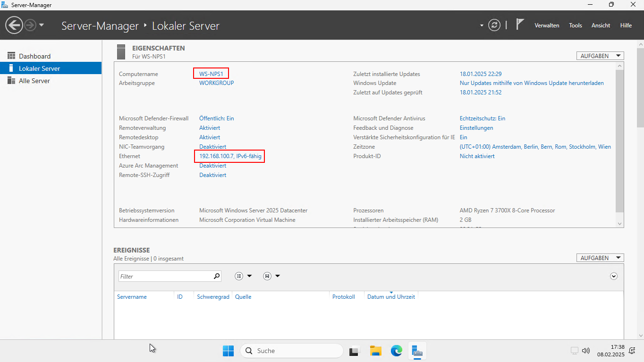The height and width of the screenshot is (362, 644).
Task: Click the main window vertical scrollbar
Action: [x=640, y=87]
